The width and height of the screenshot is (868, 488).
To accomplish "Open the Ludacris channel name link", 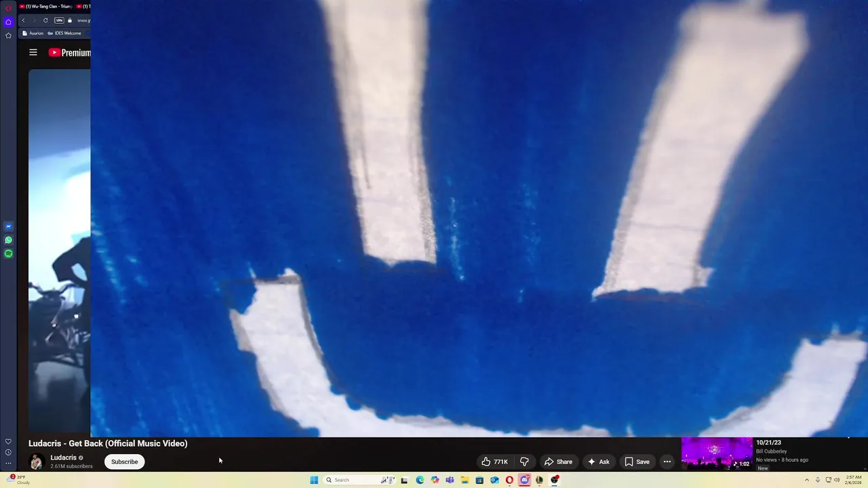I will pos(63,457).
